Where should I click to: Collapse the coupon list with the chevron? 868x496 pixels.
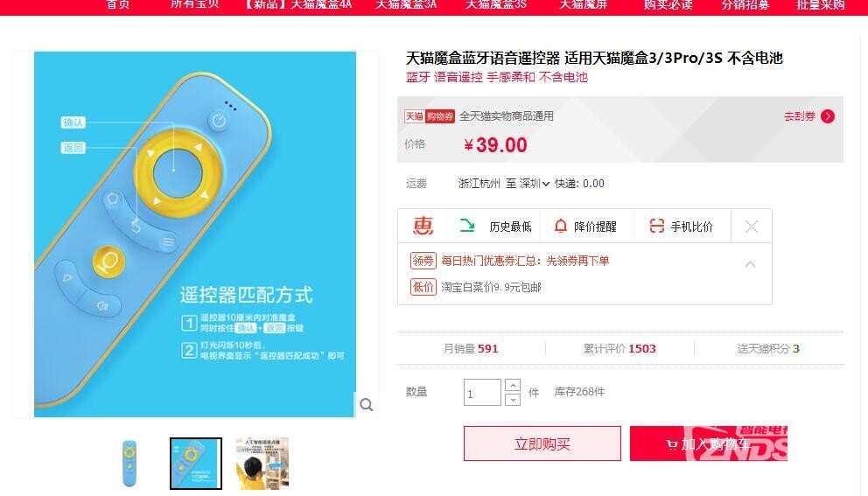pos(750,264)
